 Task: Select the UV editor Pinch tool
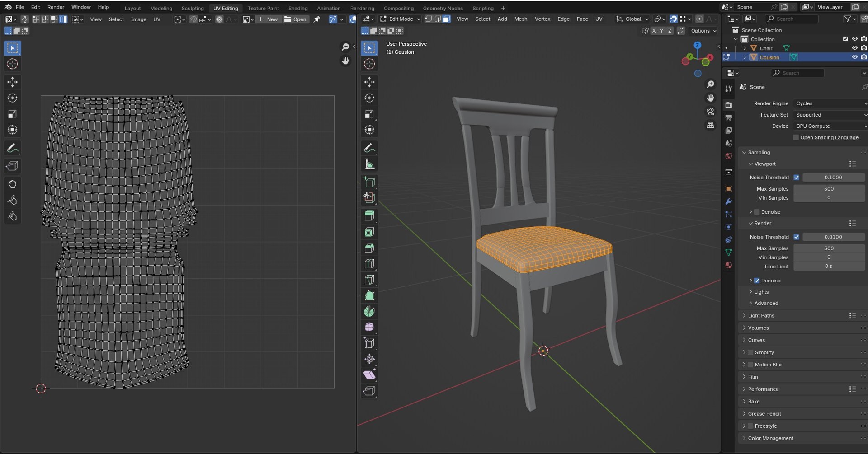pos(12,216)
